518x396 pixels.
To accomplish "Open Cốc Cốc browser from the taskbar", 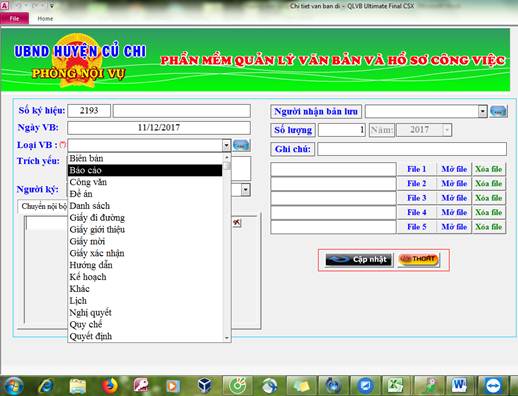I will 238,386.
